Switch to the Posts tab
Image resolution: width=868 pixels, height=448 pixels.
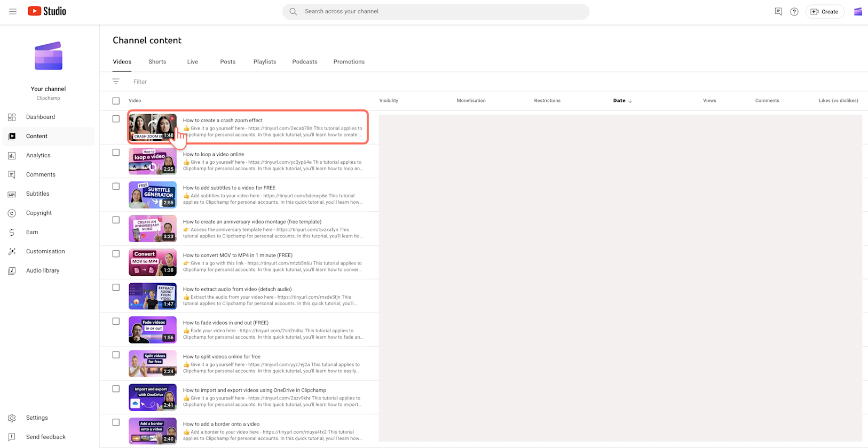point(228,62)
